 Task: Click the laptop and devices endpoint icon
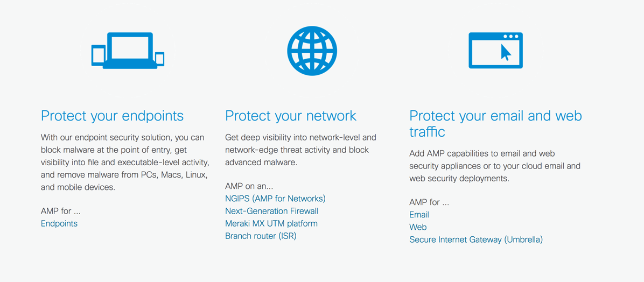tap(128, 51)
